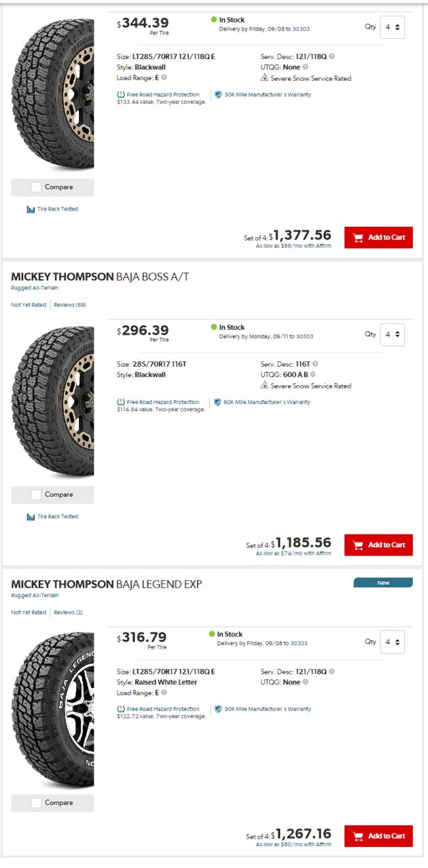This screenshot has width=428, height=868.
Task: Open Qty selector for Baja Boss A/T
Action: coord(392,334)
